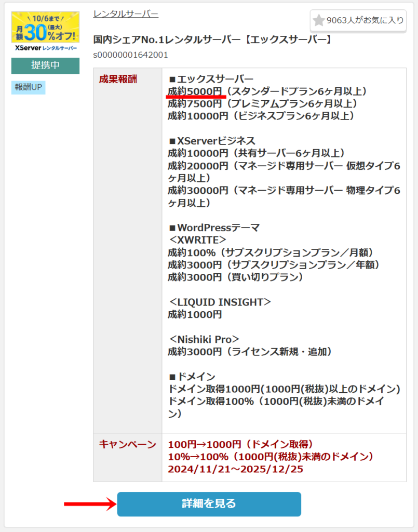The image size is (418, 532).
Task: Click 成約3000円 (ライセンス新規・追加) line
Action: 250,352
